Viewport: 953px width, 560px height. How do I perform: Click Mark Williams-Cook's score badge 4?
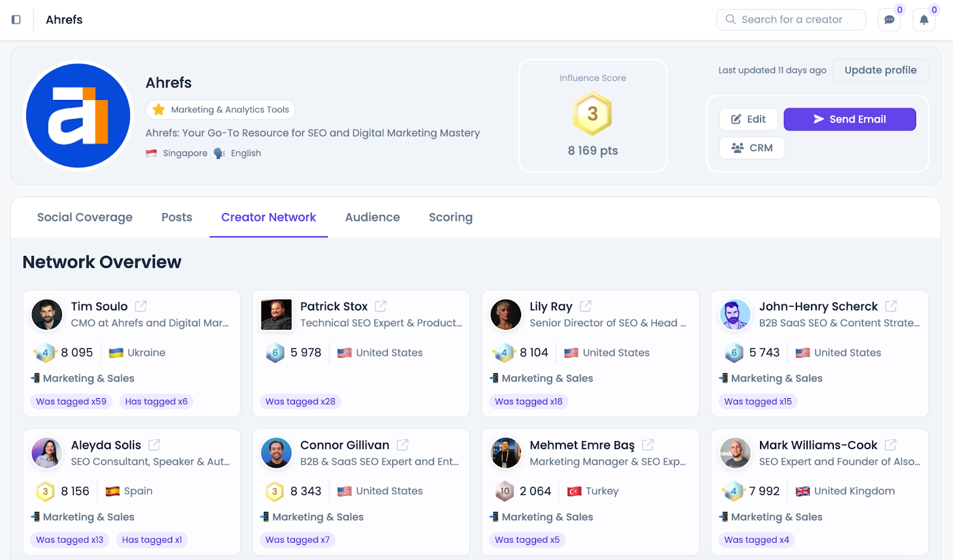[733, 491]
